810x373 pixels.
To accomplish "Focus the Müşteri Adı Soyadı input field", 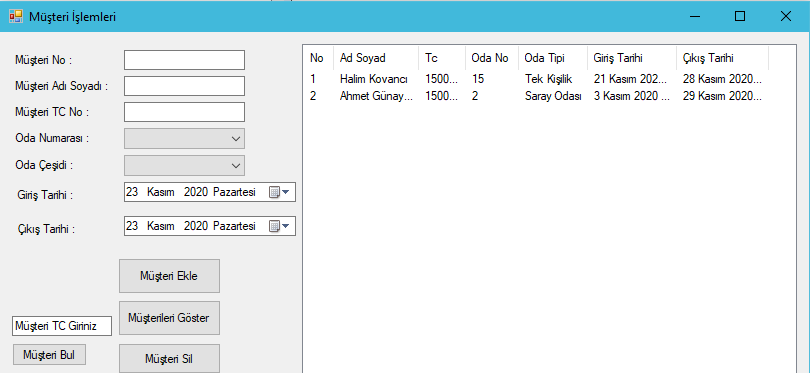I will (x=184, y=86).
